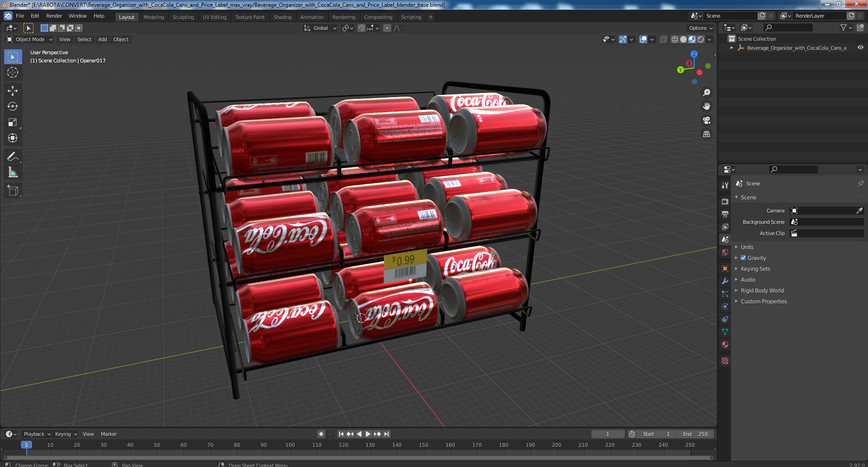
Task: Open the Object properties tab
Action: click(x=725, y=268)
